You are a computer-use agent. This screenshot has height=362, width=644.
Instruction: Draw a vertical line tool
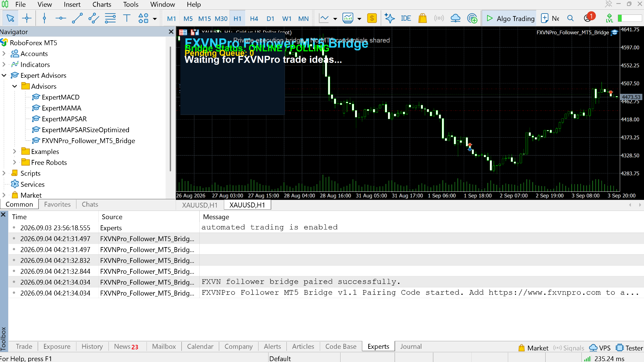[x=44, y=18]
